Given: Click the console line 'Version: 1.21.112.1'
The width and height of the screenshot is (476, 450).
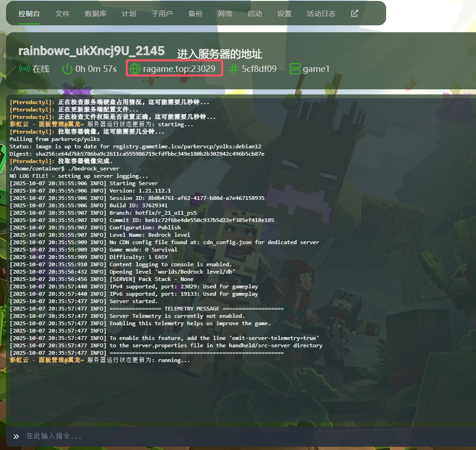Looking at the screenshot, I should click(90, 191).
